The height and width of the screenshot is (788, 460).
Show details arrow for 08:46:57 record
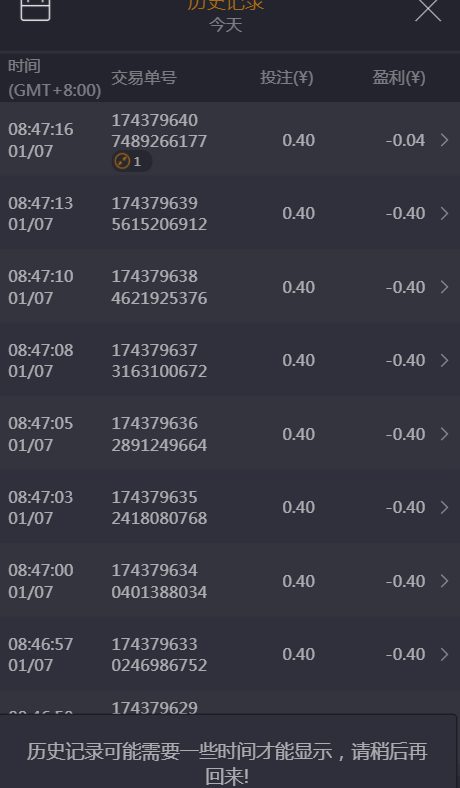(444, 654)
